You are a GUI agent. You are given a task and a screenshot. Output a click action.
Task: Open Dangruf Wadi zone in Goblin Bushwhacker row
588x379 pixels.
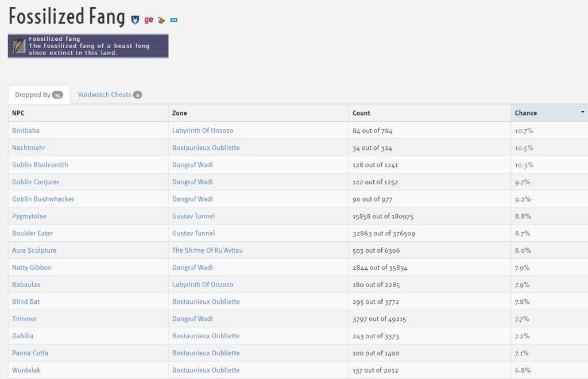192,199
